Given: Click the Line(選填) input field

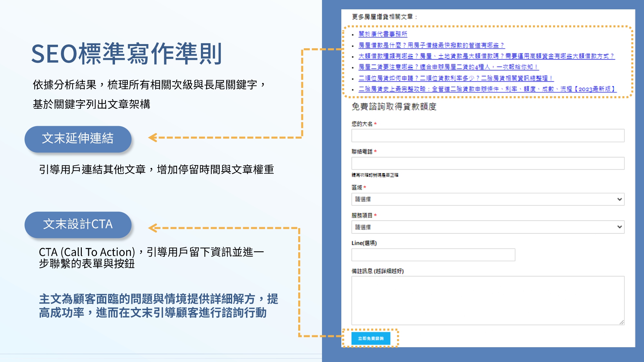Looking at the screenshot, I should 433,255.
